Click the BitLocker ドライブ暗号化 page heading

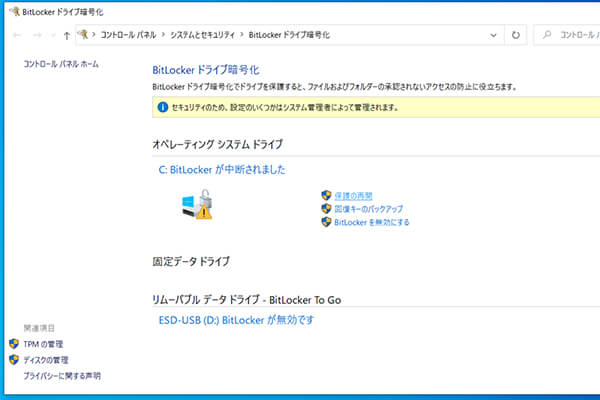(205, 70)
